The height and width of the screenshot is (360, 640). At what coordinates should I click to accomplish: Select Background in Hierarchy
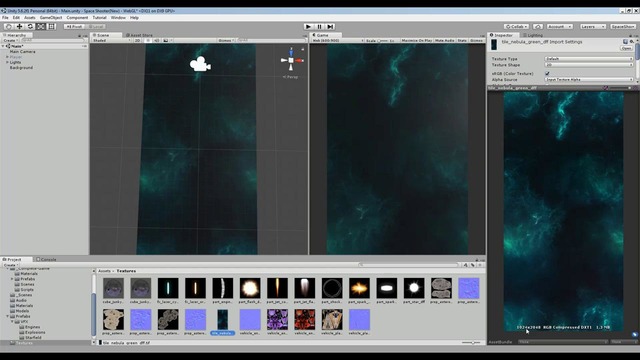pyautogui.click(x=21, y=68)
